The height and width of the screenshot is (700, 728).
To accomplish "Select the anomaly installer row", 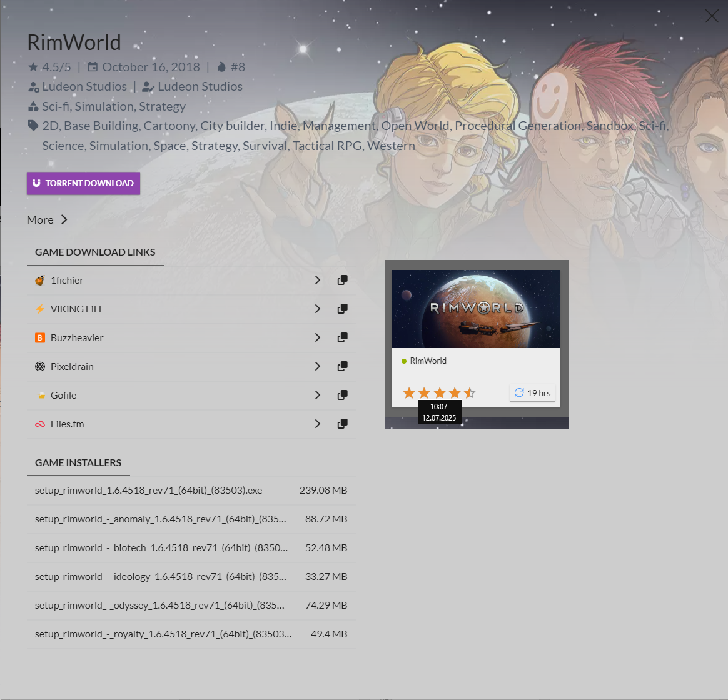I will [191, 519].
